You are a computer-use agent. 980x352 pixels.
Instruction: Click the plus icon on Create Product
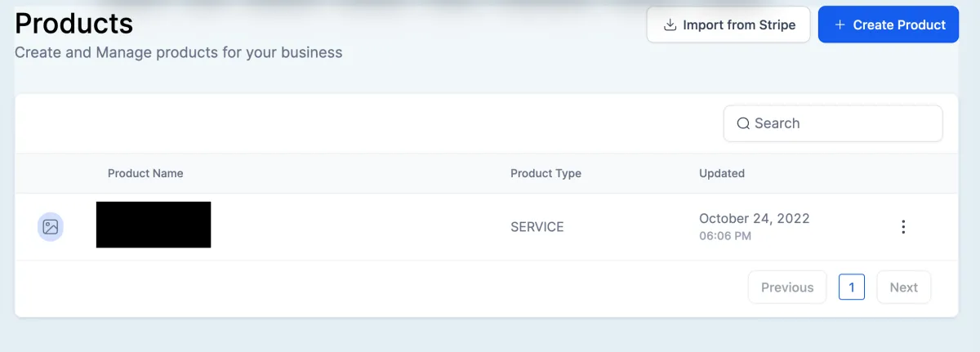pyautogui.click(x=840, y=25)
